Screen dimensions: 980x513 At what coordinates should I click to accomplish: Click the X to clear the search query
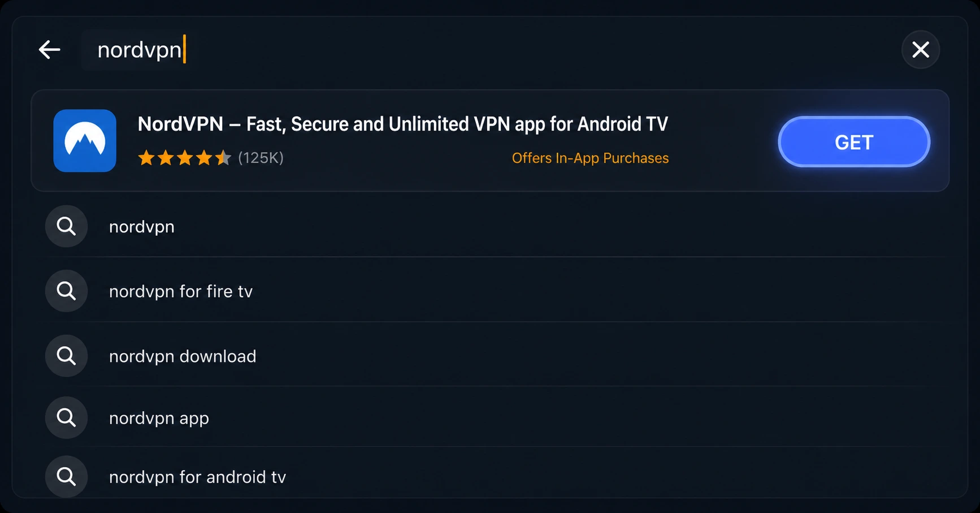(x=921, y=50)
